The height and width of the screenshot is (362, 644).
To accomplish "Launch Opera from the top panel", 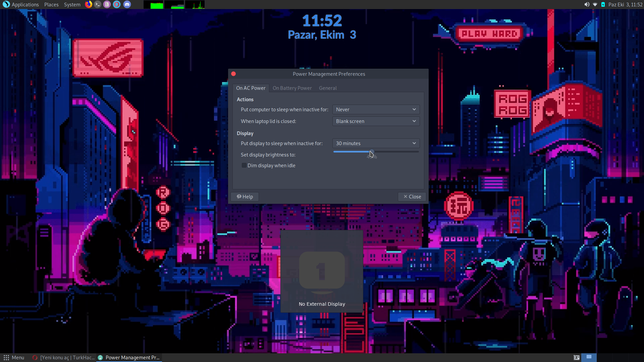I will click(117, 4).
